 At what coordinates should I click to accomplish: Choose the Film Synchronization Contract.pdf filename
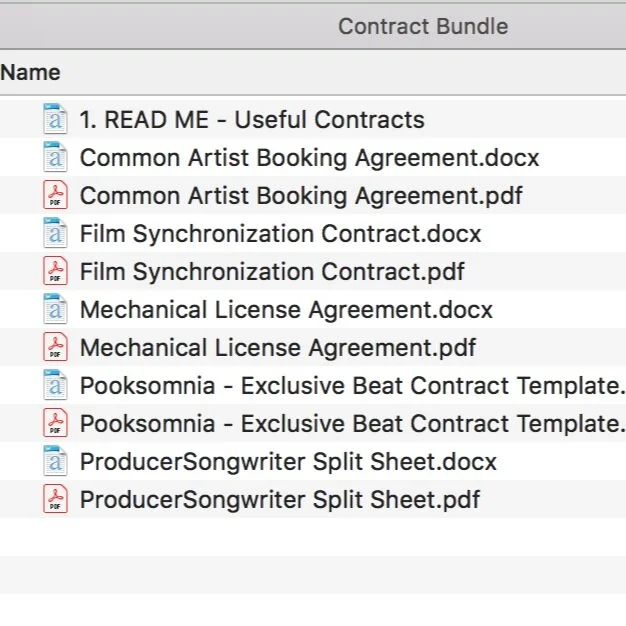[272, 271]
